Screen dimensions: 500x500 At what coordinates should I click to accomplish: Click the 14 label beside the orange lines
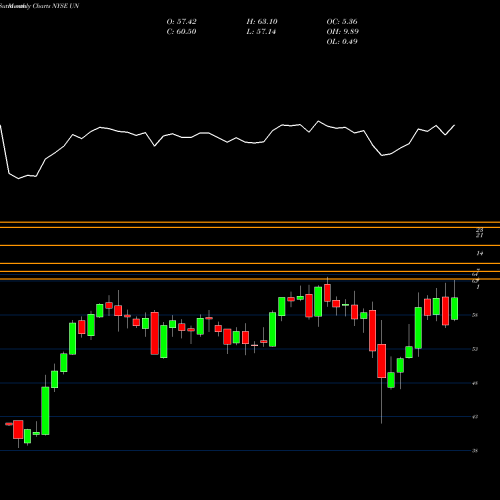point(479,253)
